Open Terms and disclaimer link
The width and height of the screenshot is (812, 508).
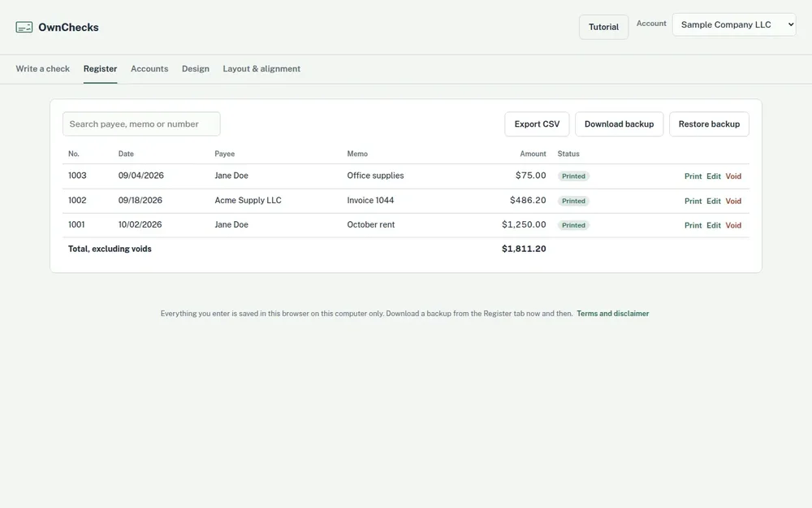[x=612, y=314]
